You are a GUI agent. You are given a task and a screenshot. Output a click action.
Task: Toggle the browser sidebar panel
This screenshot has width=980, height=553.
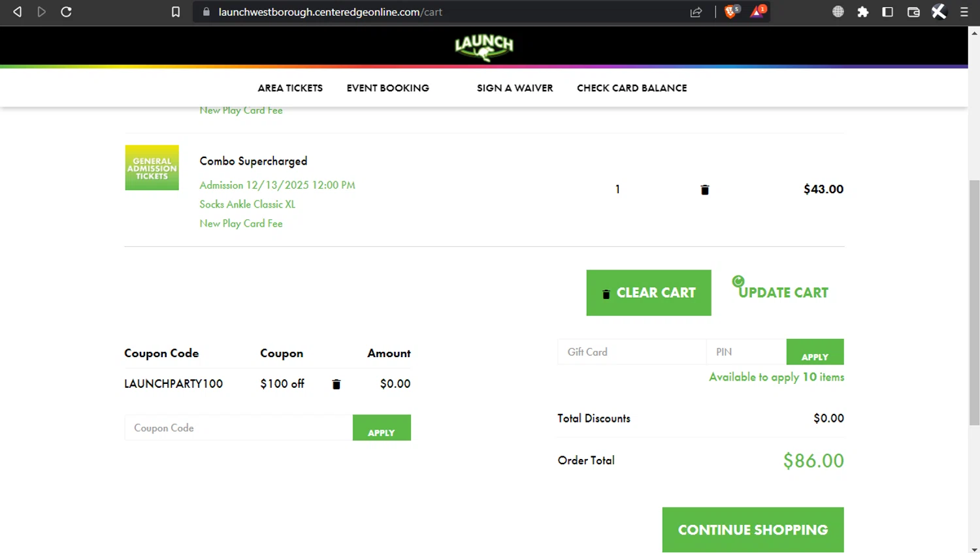coord(888,12)
